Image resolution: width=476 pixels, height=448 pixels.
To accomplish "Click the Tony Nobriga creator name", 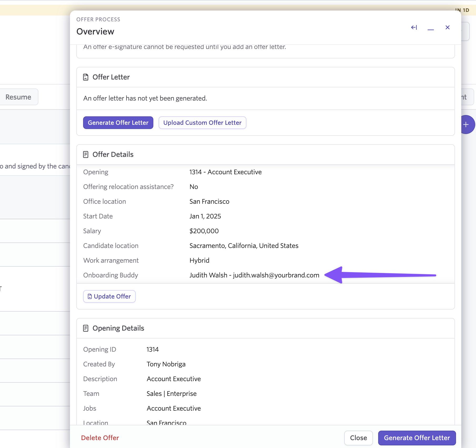I will pyautogui.click(x=166, y=364).
